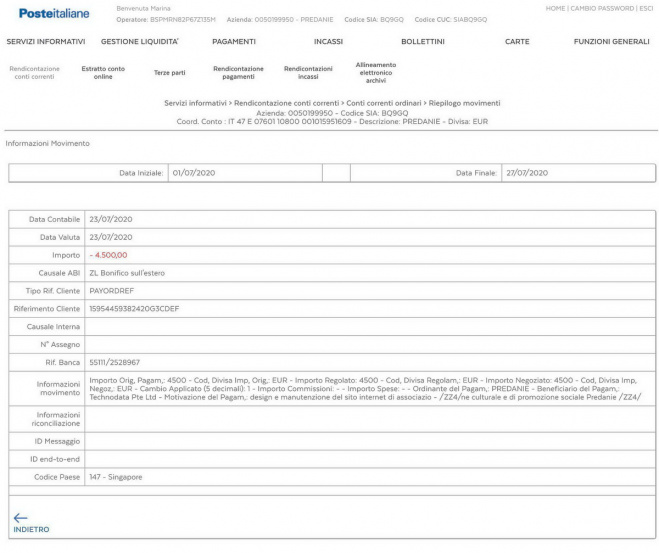659x553 pixels.
Task: Open the SERVIZI INFORMATIVI menu
Action: point(46,42)
